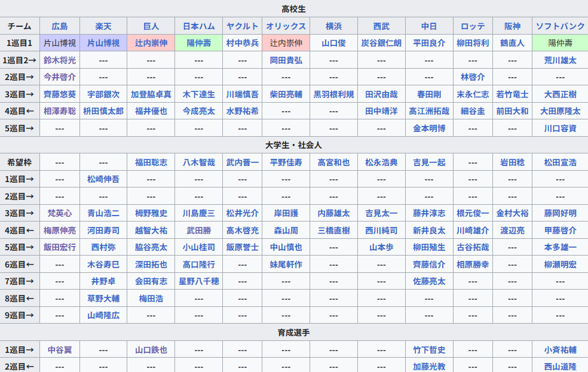
Task: Click the 岡田貴弘 link
Action: tap(286, 60)
